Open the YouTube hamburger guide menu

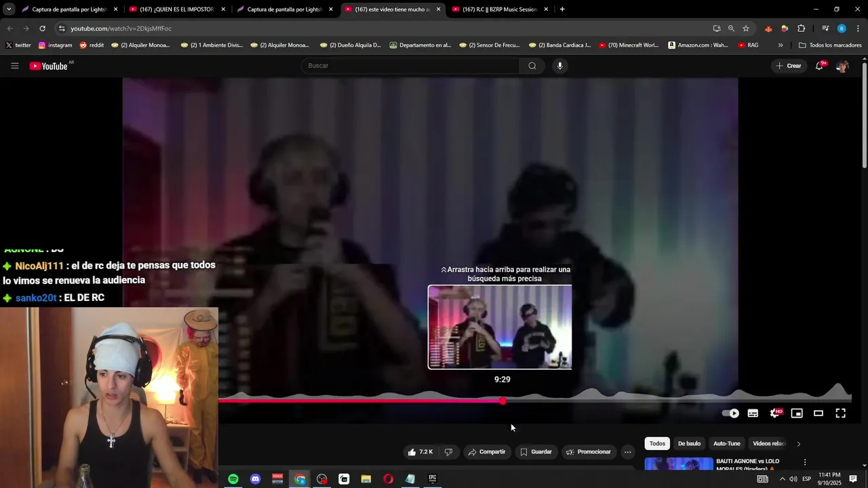[15, 66]
